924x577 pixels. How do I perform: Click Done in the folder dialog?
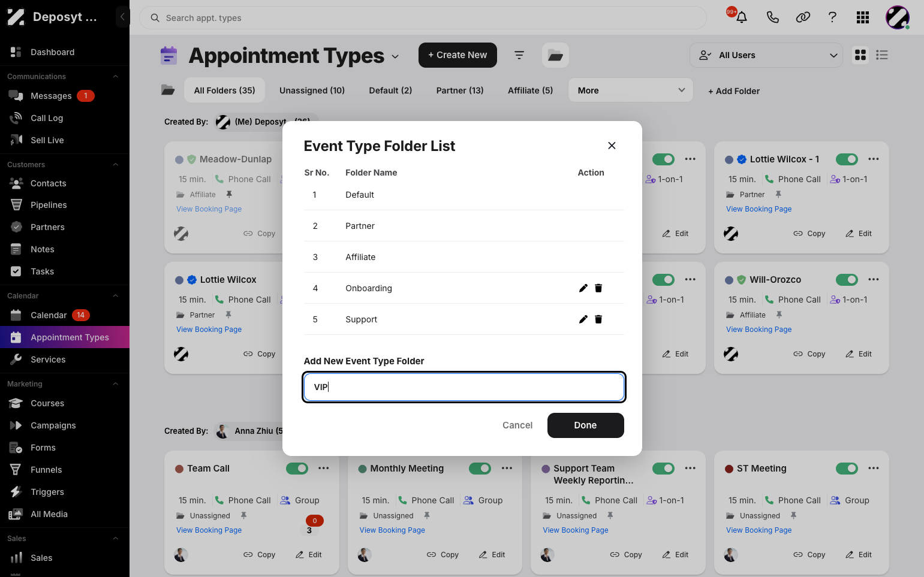tap(585, 425)
